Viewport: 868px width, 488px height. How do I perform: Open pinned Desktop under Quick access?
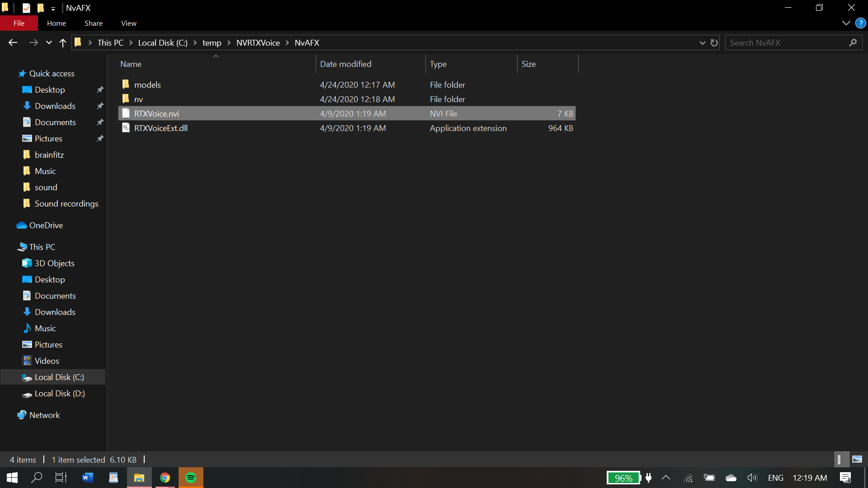(50, 89)
